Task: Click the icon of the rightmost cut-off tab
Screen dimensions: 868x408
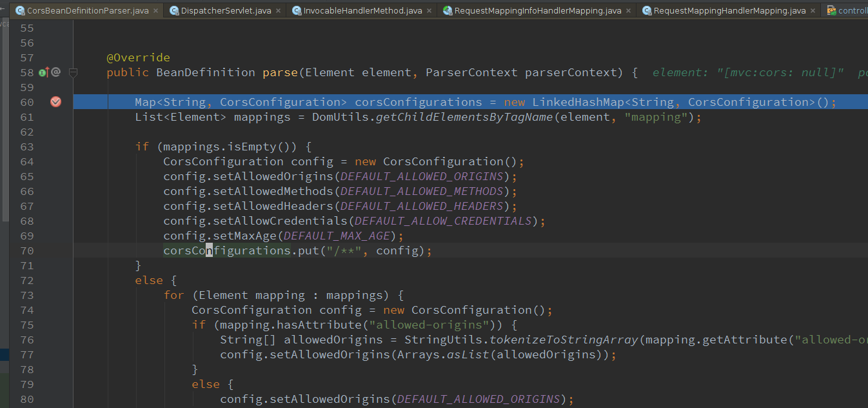Action: tap(832, 11)
